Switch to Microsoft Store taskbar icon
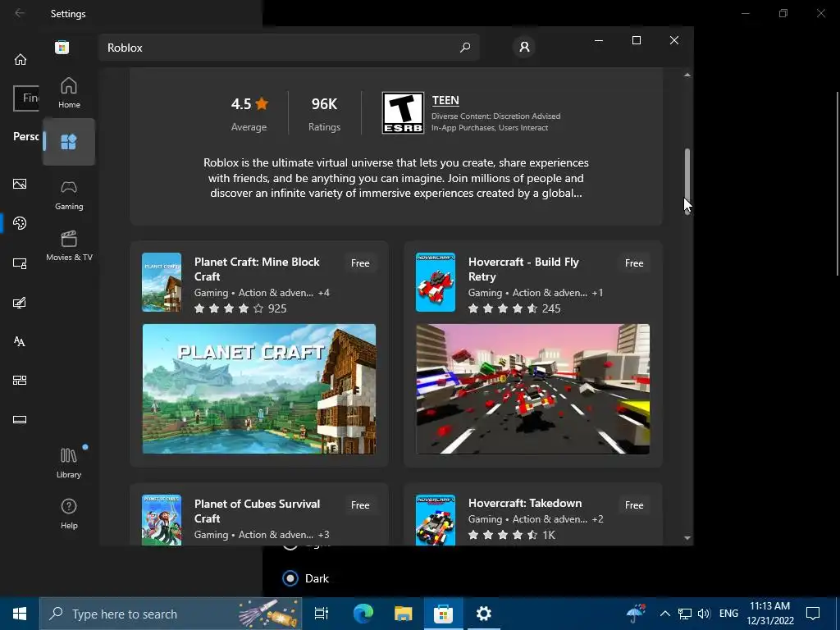Image resolution: width=840 pixels, height=630 pixels. coord(443,614)
